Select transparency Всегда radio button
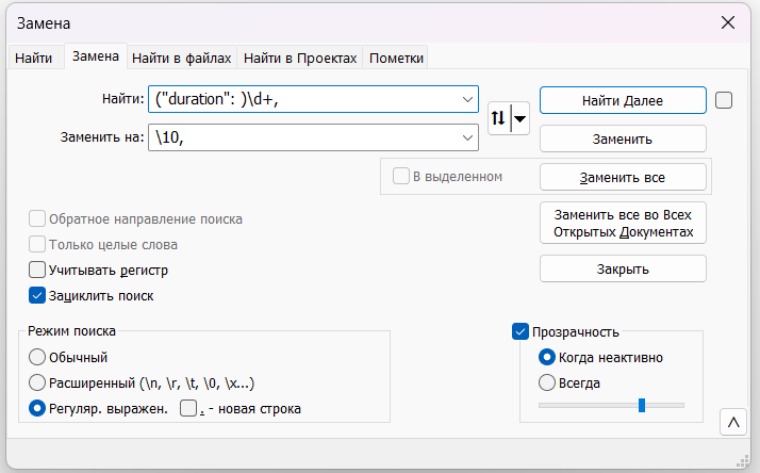This screenshot has width=760, height=473. (547, 382)
